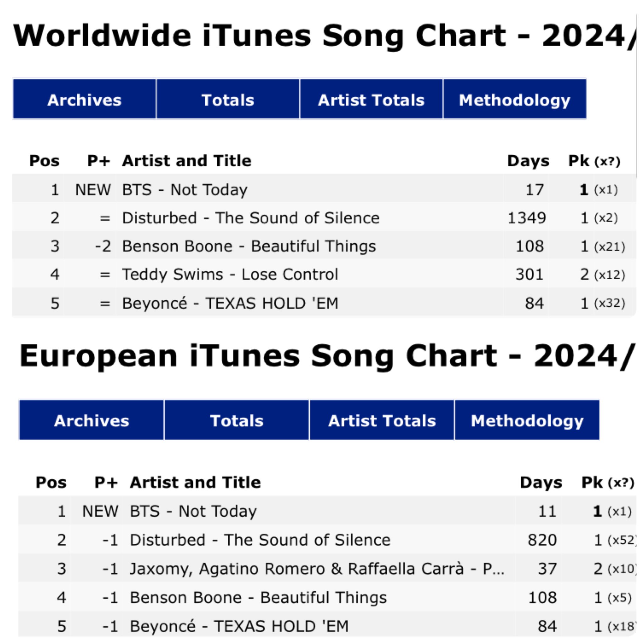Select Disturbed - The Sound of Silence worldwide row

[x=324, y=218]
